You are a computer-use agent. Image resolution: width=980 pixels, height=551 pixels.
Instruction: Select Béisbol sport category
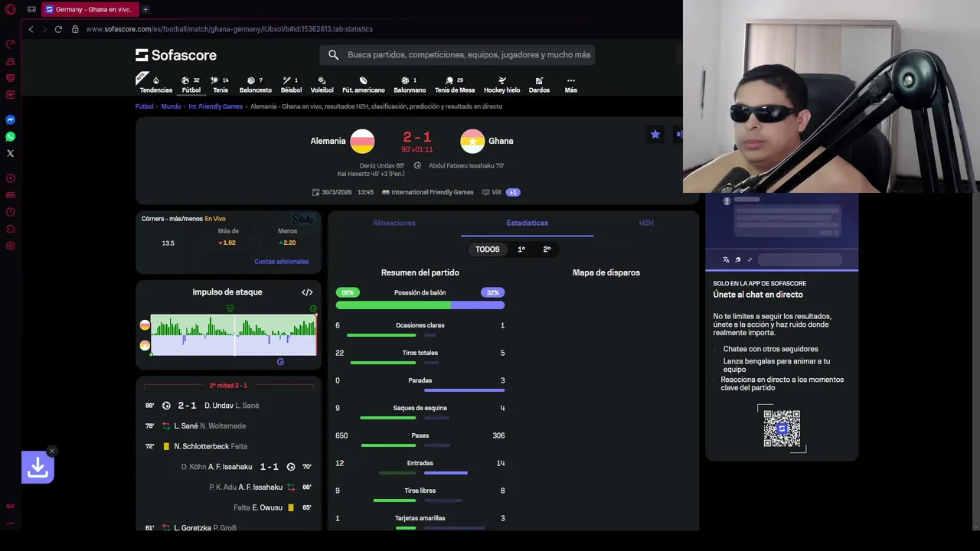pyautogui.click(x=291, y=85)
